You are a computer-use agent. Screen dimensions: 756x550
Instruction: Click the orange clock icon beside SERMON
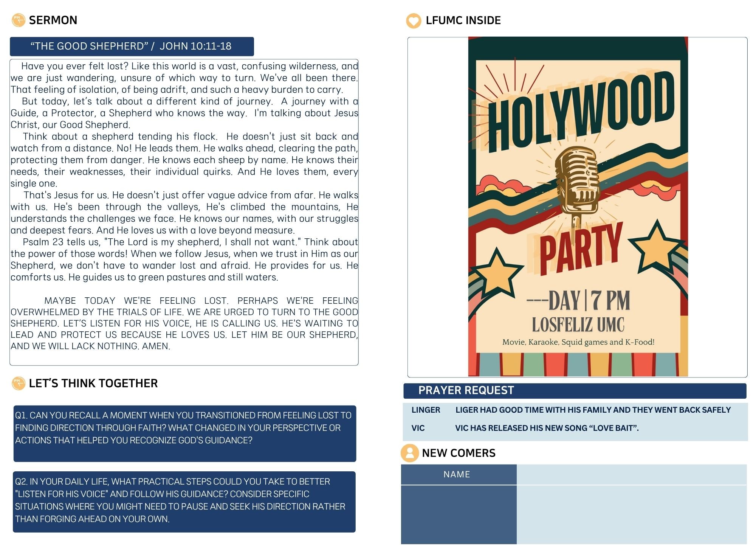point(18,20)
